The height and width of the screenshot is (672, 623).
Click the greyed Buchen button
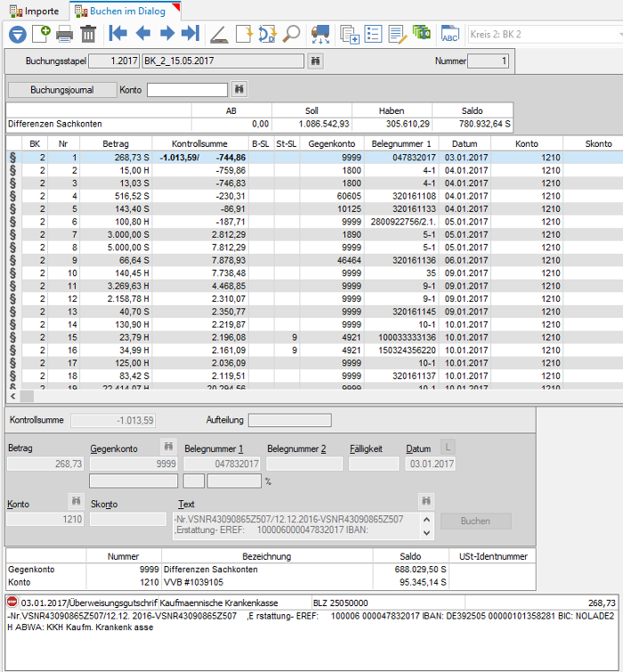click(x=475, y=521)
